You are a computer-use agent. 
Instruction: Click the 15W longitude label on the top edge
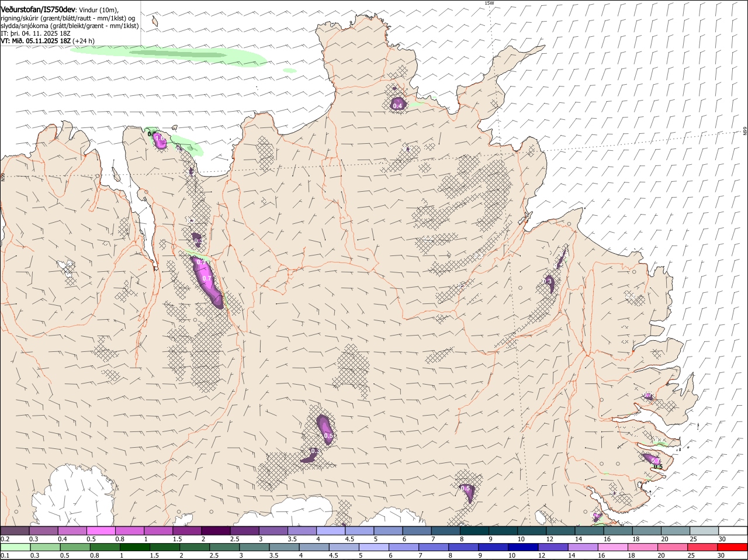[489, 3]
